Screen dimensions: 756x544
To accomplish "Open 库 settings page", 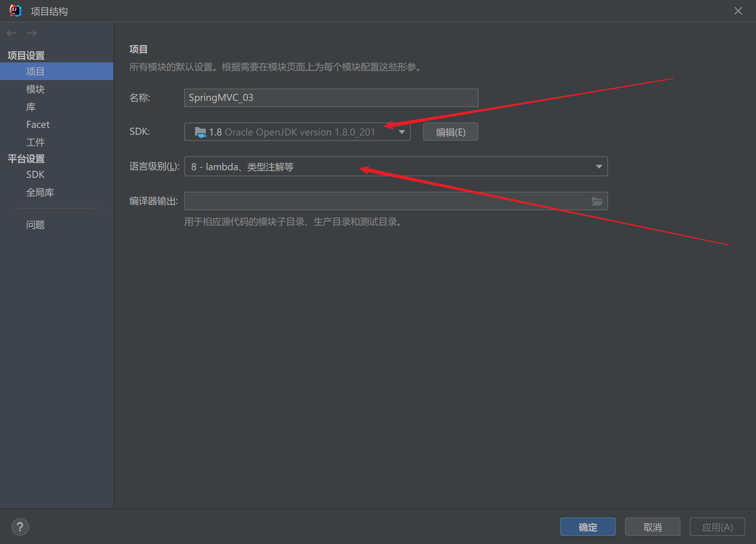I will point(31,107).
